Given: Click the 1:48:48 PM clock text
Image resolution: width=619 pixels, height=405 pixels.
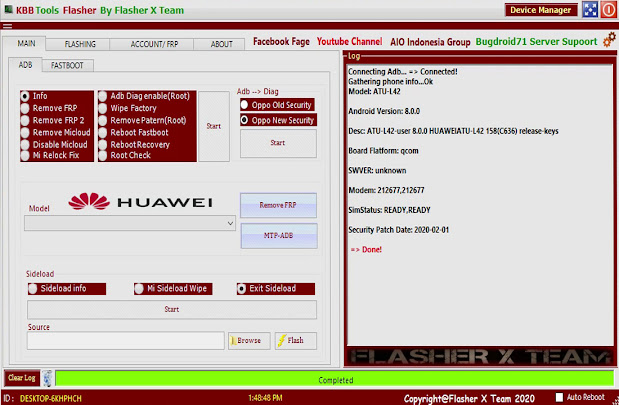Looking at the screenshot, I should (265, 398).
